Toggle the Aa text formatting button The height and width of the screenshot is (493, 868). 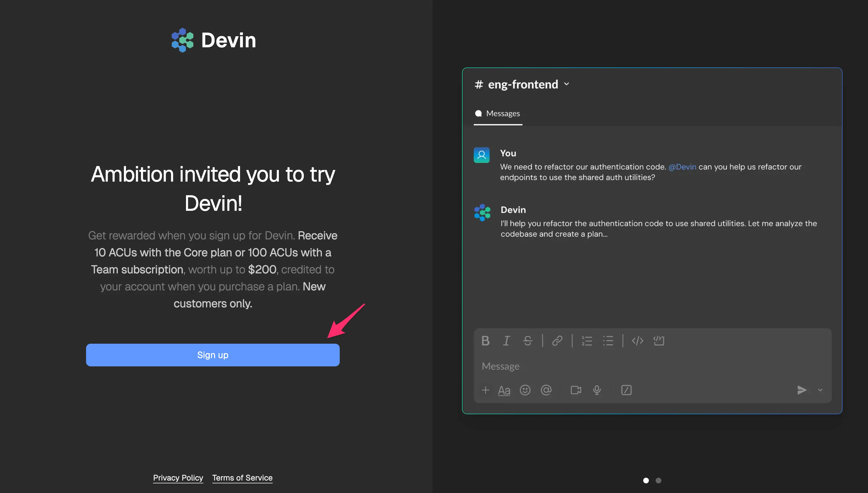[x=504, y=390]
